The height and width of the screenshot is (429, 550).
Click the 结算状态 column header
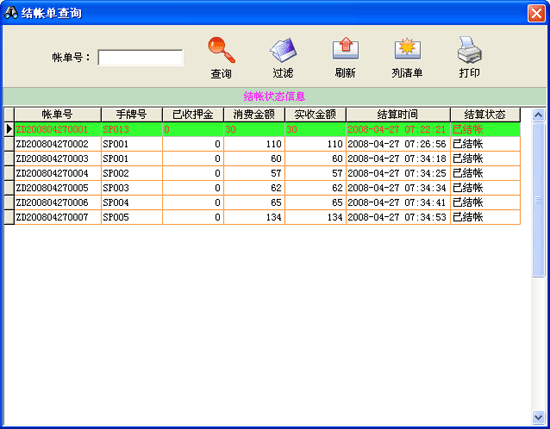pyautogui.click(x=485, y=114)
